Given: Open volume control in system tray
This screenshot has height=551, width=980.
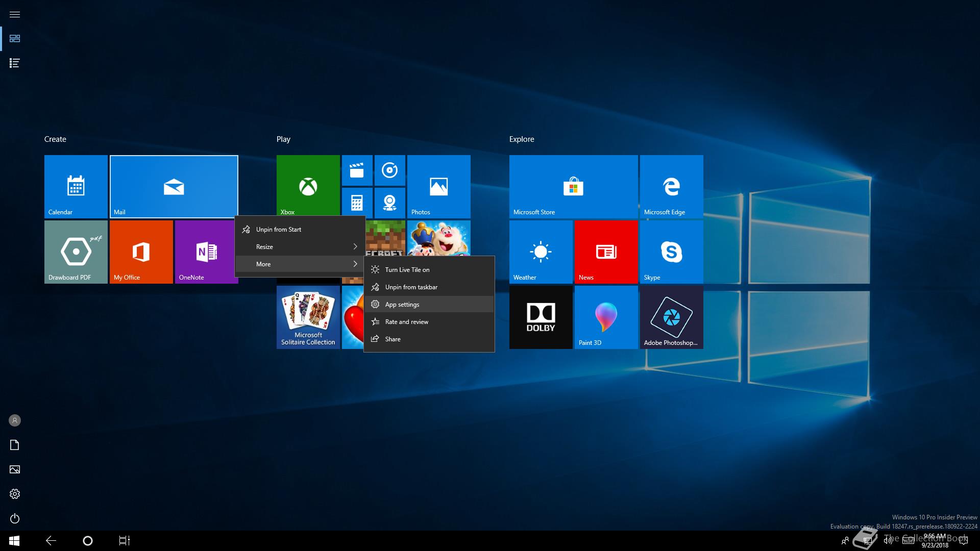Looking at the screenshot, I should point(888,541).
